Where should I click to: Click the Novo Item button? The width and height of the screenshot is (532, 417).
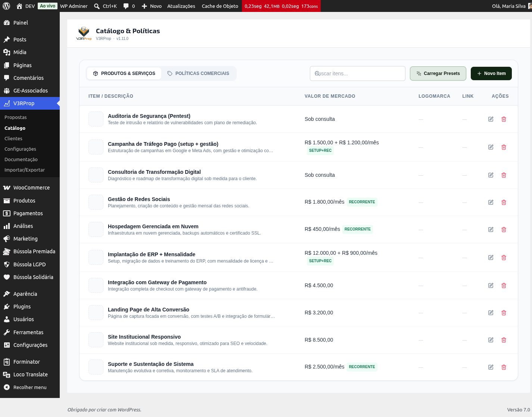tap(491, 73)
